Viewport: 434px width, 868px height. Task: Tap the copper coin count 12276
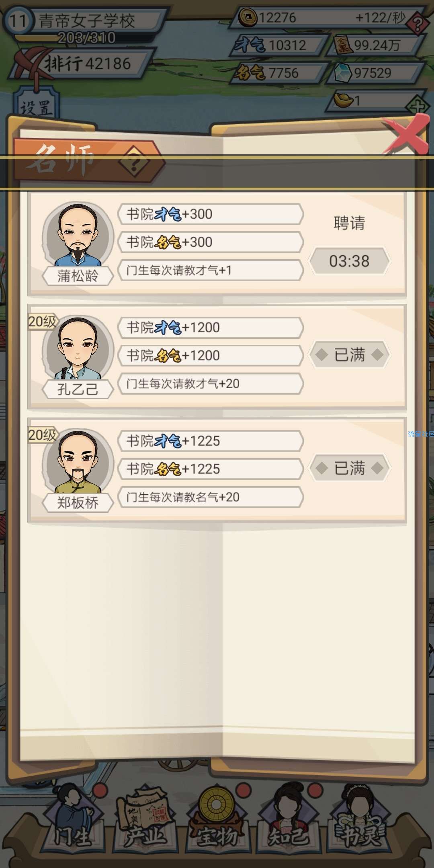click(277, 17)
